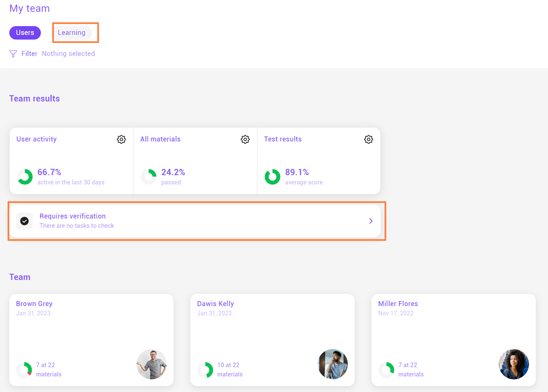This screenshot has height=392, width=548.
Task: Open the User activity card title
Action: click(x=37, y=139)
